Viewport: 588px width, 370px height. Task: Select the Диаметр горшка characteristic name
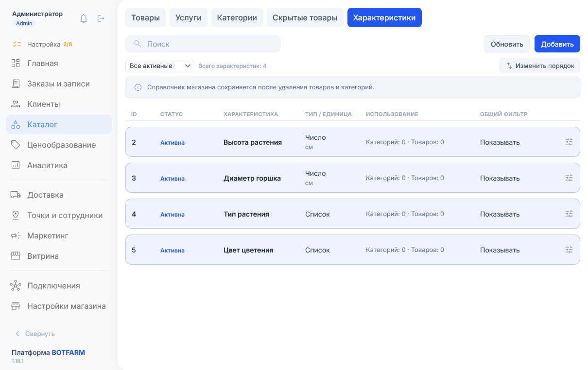pos(252,178)
